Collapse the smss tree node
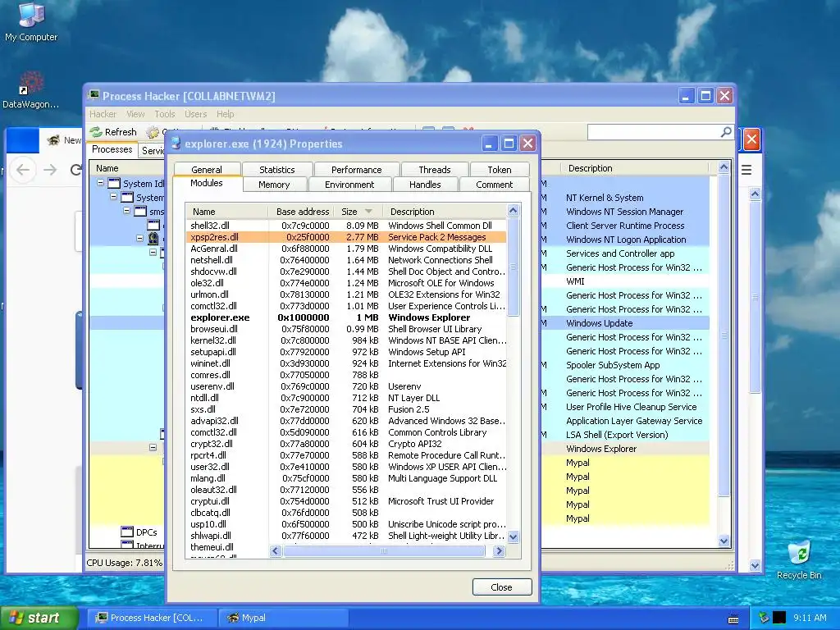The image size is (840, 630). point(127,211)
